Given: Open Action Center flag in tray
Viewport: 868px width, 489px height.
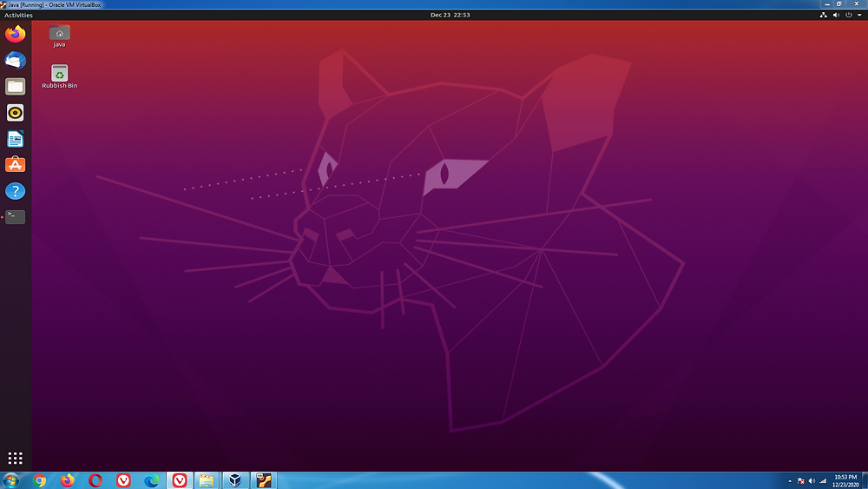Looking at the screenshot, I should 801,481.
